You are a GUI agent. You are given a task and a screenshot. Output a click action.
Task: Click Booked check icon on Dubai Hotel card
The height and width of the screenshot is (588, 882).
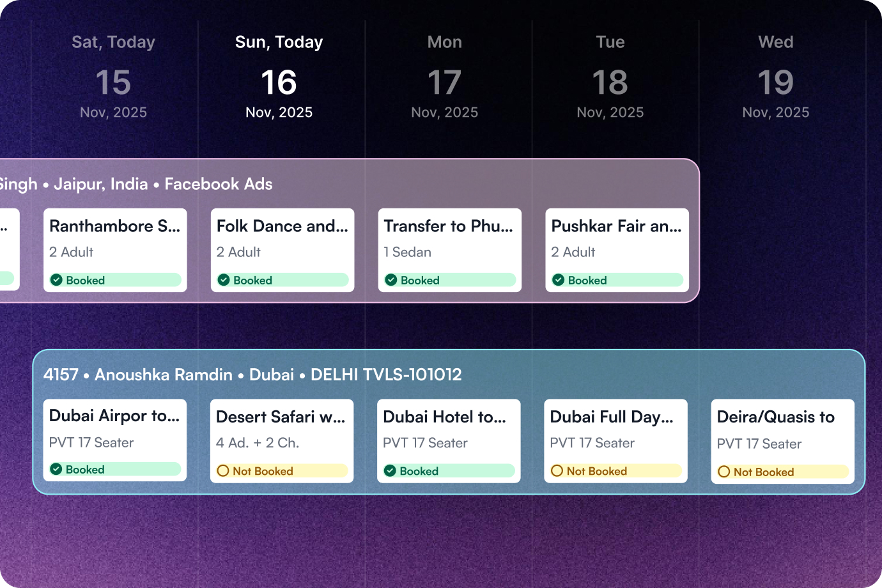click(390, 471)
